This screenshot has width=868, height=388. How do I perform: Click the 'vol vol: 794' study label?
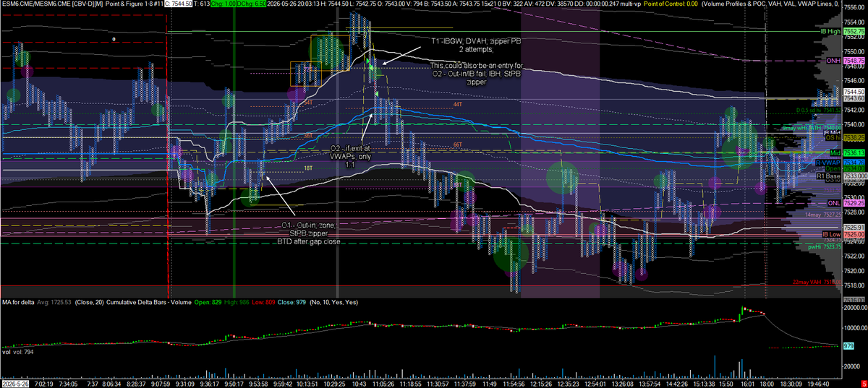tap(17, 352)
